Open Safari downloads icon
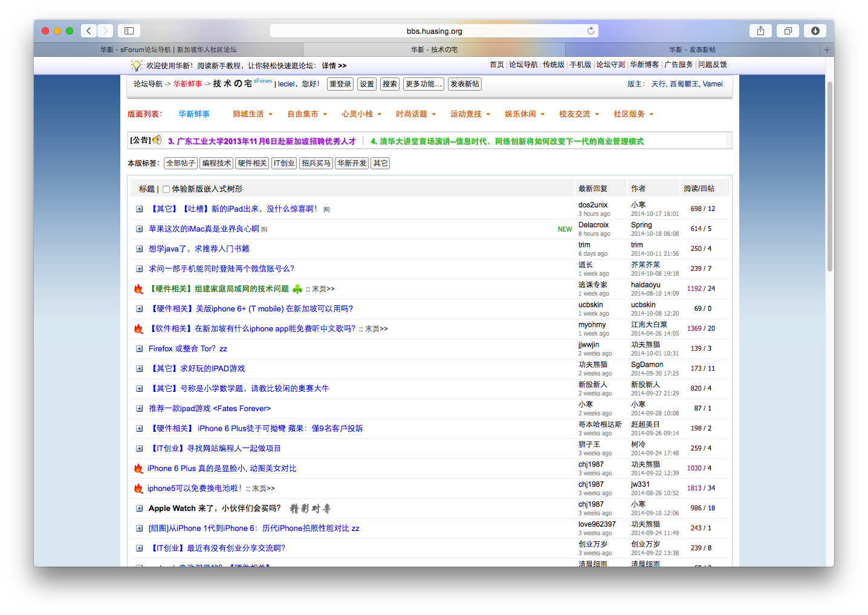Viewport: 868px width, 615px height. point(815,31)
